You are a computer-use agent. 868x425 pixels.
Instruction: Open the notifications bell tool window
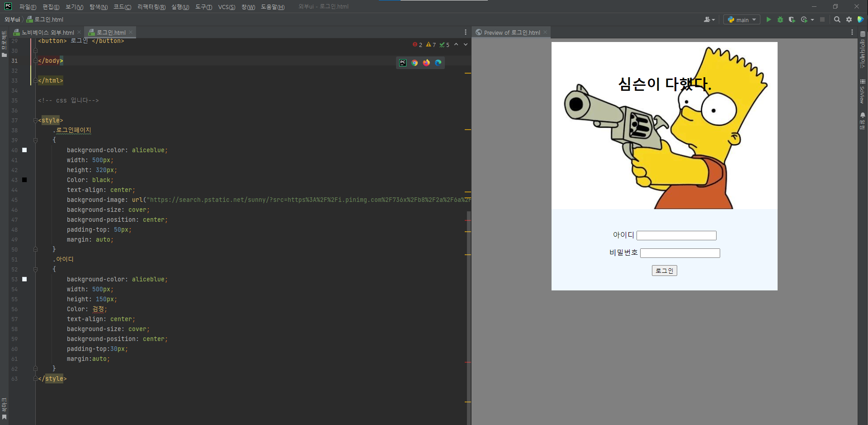pos(863,121)
